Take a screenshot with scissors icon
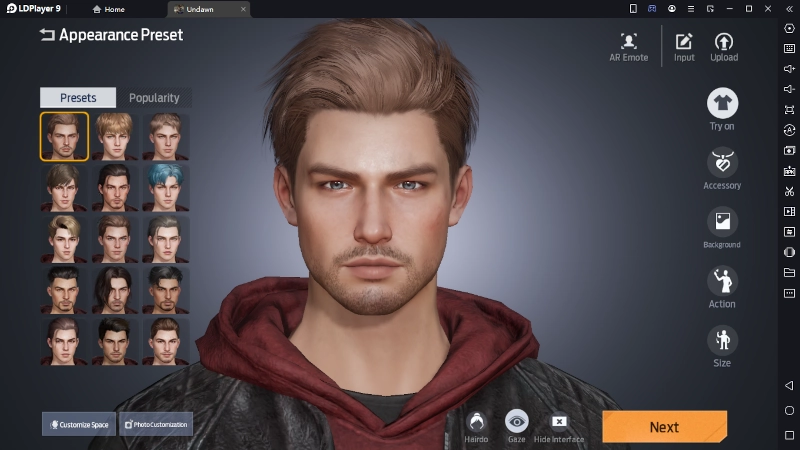 tap(789, 191)
